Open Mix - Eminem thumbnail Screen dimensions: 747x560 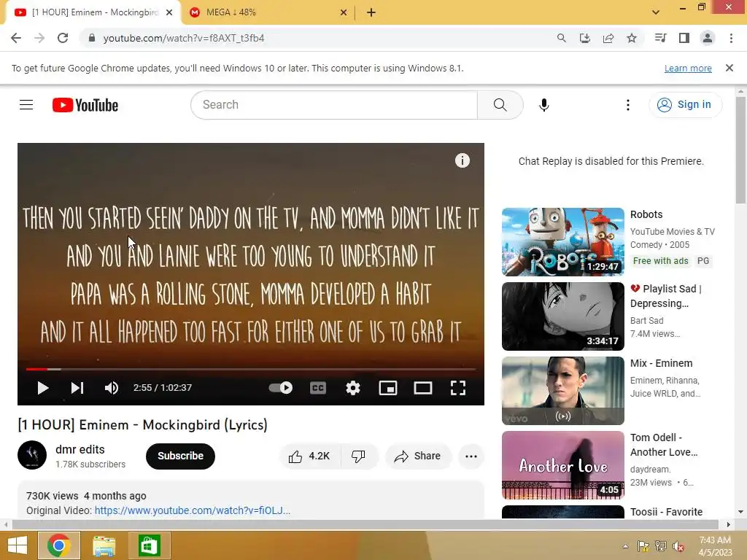(562, 391)
